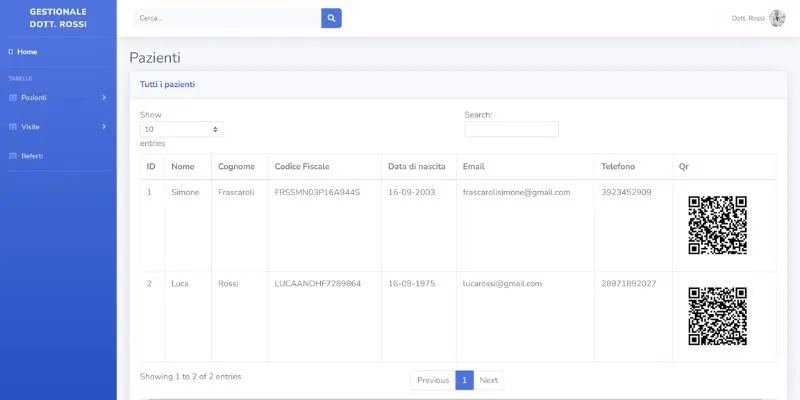This screenshot has width=800, height=400.
Task: Select page 1 in pagination
Action: click(464, 380)
